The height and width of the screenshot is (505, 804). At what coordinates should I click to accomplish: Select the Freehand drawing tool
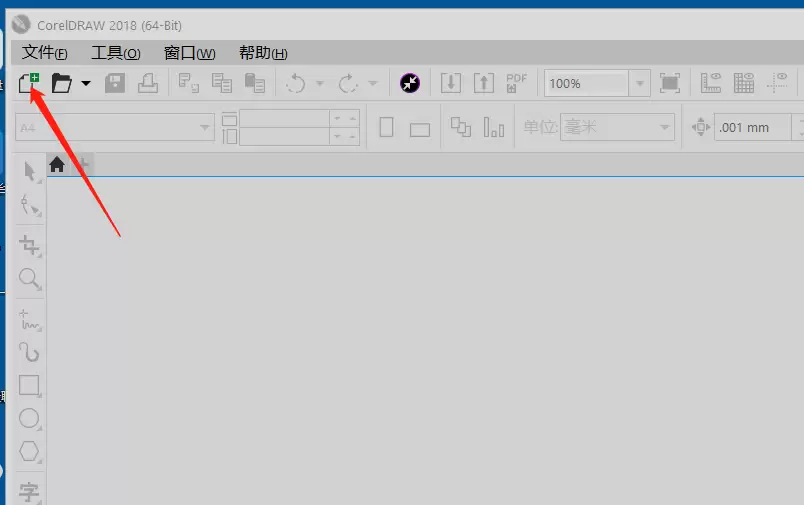click(x=30, y=319)
